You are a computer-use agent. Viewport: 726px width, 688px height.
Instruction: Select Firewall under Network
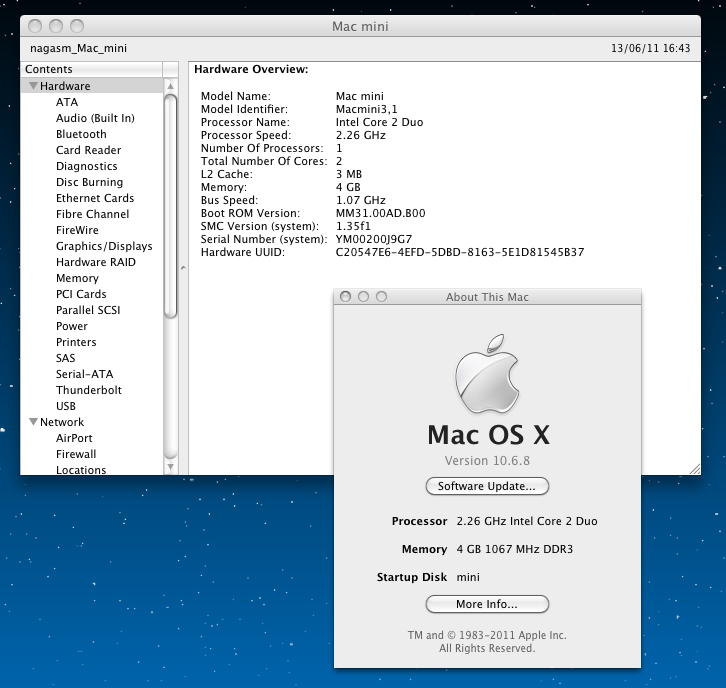click(76, 454)
